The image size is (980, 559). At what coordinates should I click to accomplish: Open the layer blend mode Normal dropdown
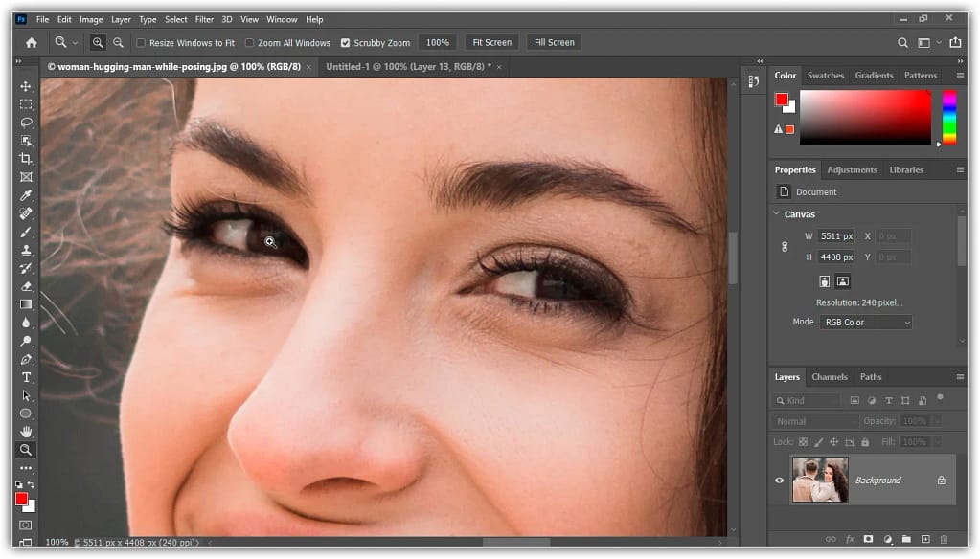coord(815,421)
